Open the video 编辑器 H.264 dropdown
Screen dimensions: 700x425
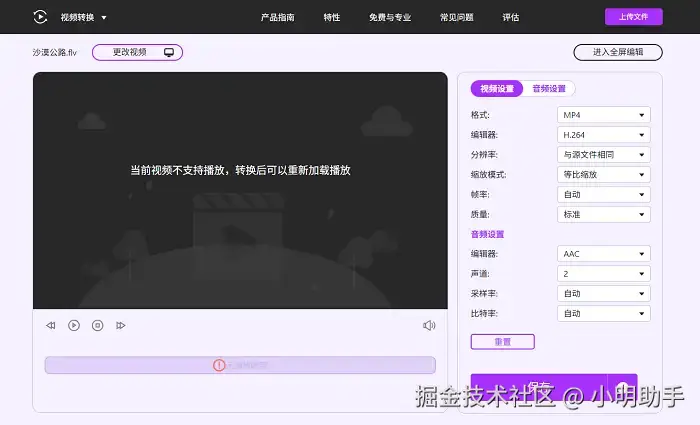[604, 135]
